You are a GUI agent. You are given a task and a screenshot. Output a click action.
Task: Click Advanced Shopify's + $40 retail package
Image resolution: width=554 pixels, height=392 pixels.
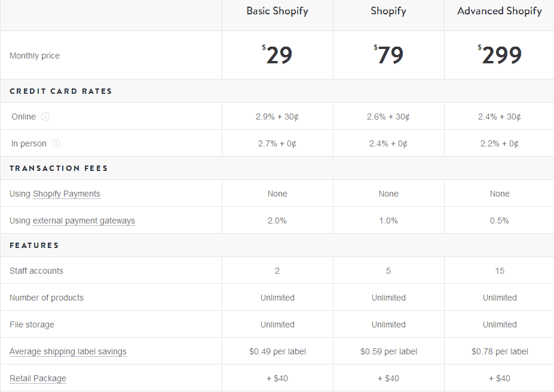click(x=499, y=379)
